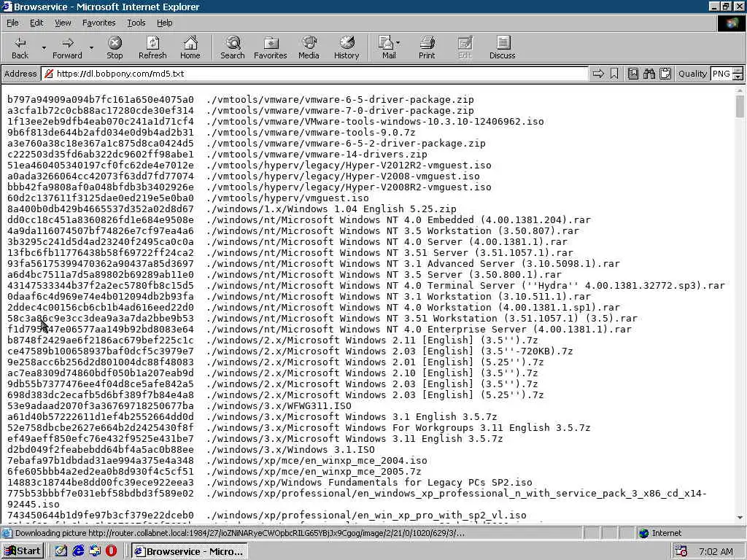Click the bookmark ribbon icon
This screenshot has height=560, width=747.
[614, 74]
